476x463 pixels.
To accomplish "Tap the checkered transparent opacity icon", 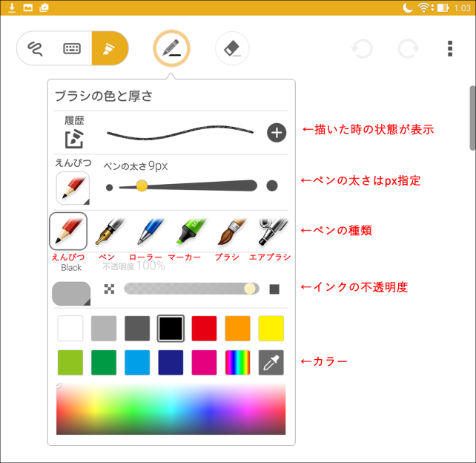I will coord(109,289).
